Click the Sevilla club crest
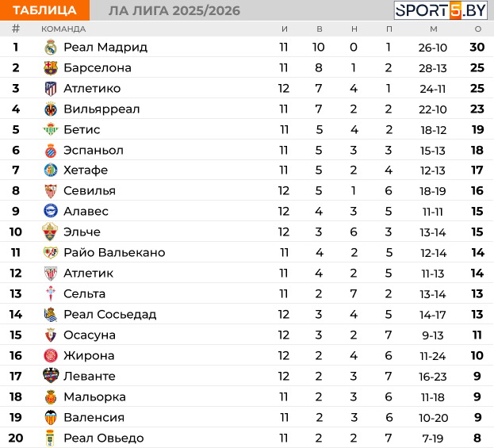 [x=51, y=191]
